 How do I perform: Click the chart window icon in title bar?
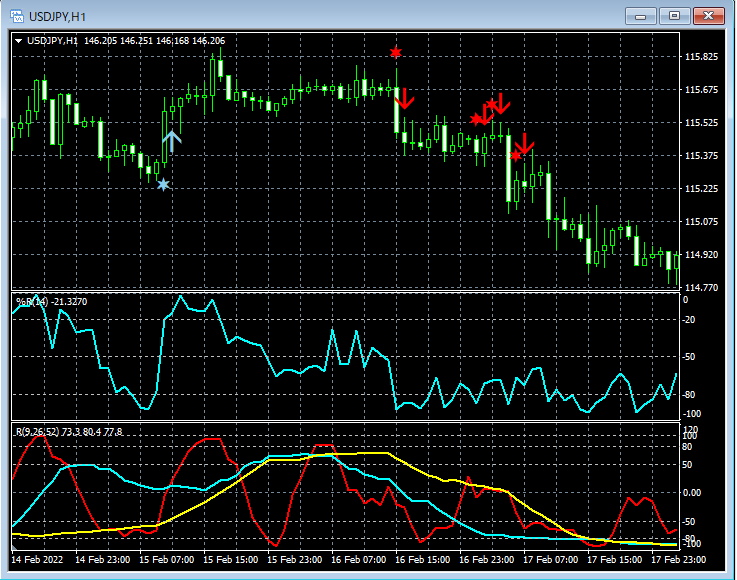[16, 16]
